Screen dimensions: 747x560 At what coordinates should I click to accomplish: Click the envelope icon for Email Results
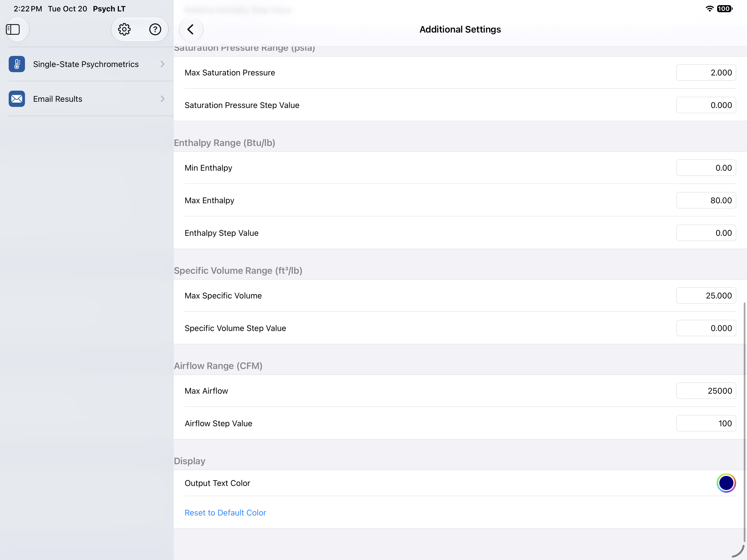pyautogui.click(x=17, y=99)
